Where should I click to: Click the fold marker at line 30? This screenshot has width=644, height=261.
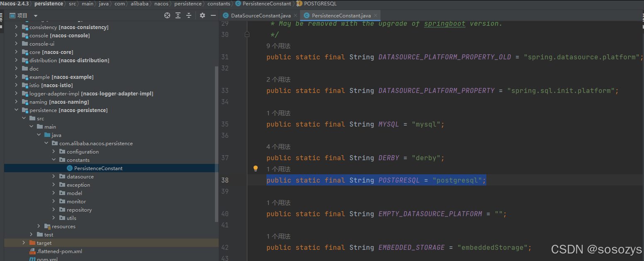point(247,35)
